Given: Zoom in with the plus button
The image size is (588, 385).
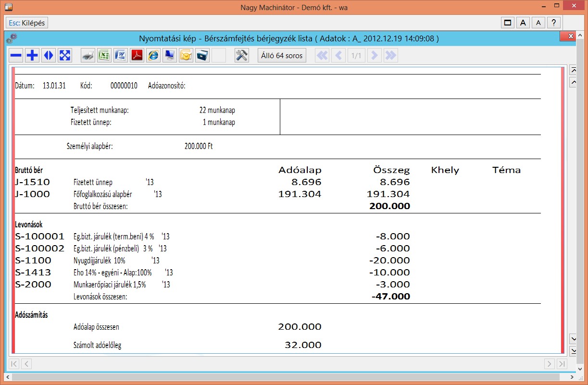Looking at the screenshot, I should click(32, 56).
